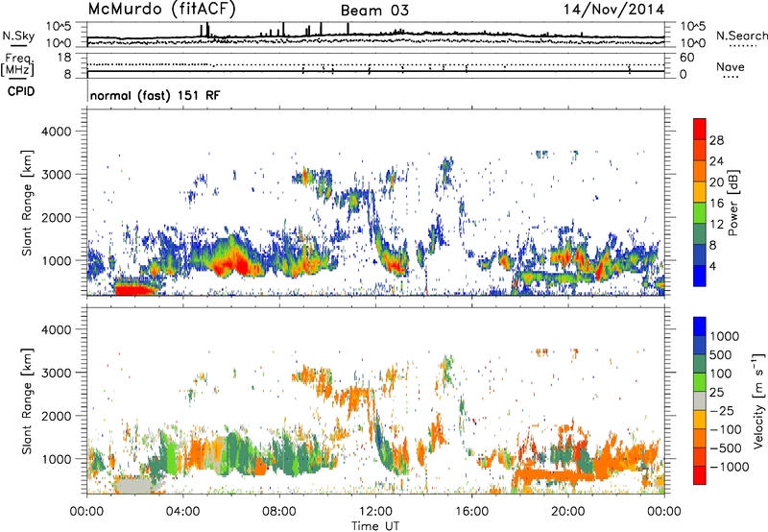
Task: Click the 60 tick on Nave axis
Action: 686,58
